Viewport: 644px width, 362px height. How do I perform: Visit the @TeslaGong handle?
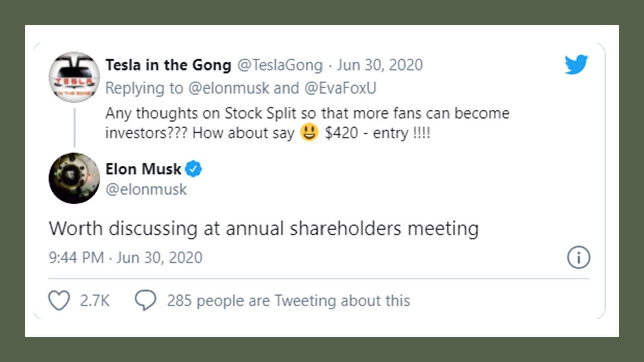280,65
